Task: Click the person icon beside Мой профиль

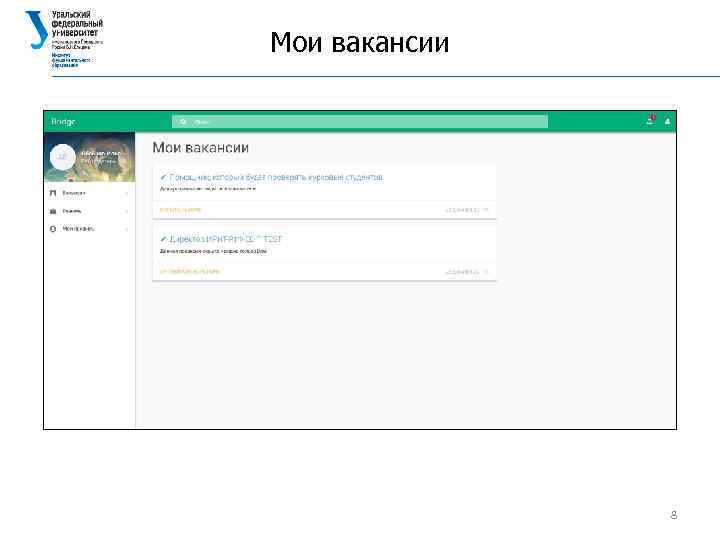Action: click(x=53, y=229)
